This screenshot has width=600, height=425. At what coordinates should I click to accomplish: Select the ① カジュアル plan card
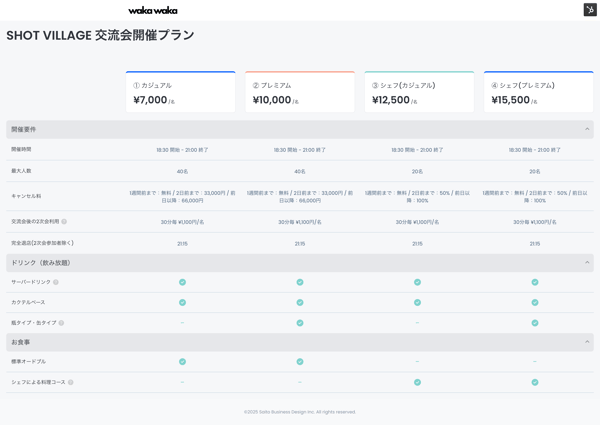click(181, 92)
